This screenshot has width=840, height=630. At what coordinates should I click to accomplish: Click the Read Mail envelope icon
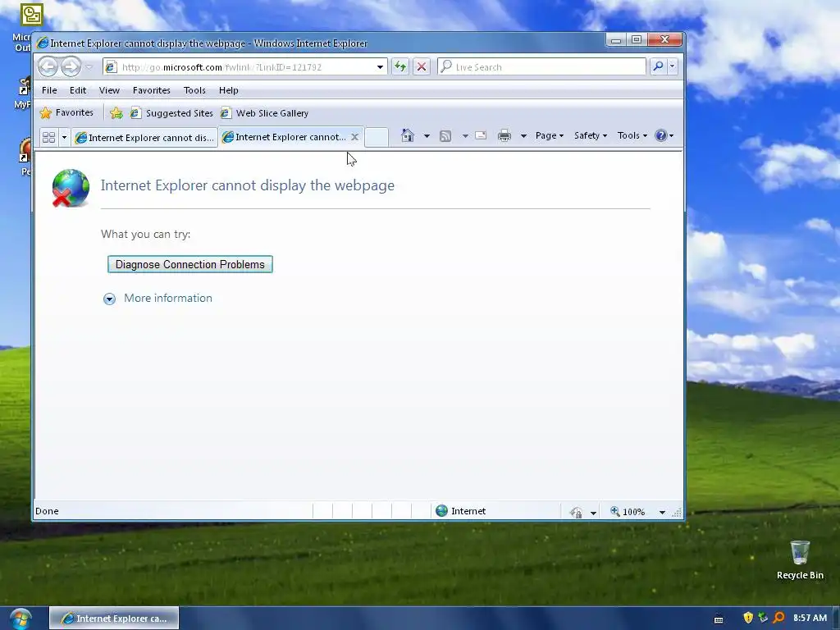coord(481,135)
